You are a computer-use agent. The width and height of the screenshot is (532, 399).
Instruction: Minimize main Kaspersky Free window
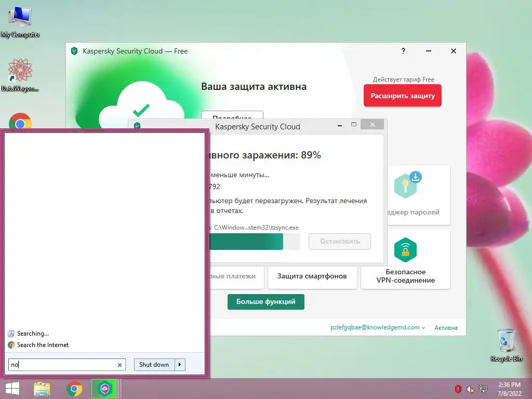(x=429, y=51)
